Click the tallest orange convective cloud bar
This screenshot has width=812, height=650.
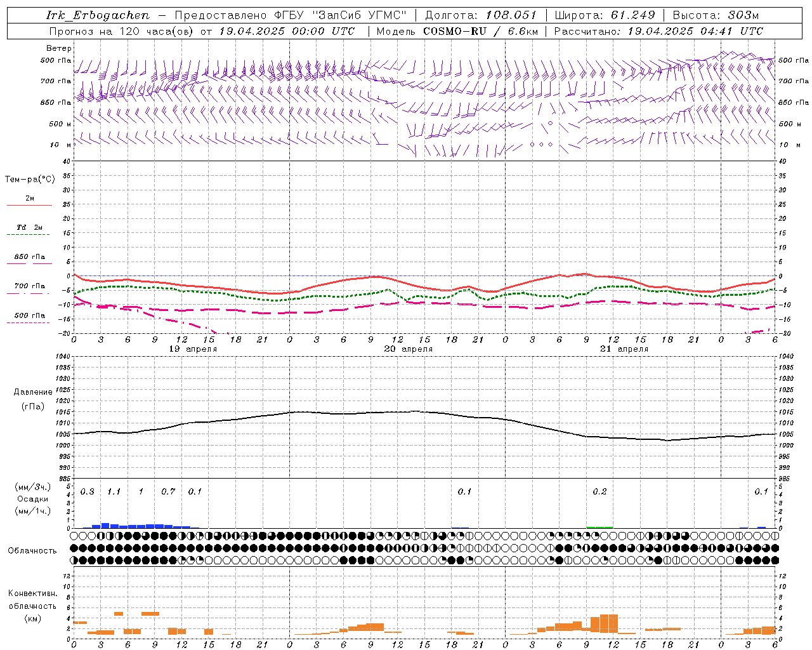tap(608, 623)
